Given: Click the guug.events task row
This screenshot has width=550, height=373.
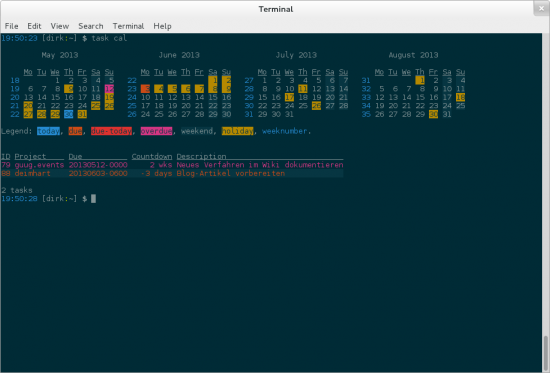Looking at the screenshot, I should point(172,165).
